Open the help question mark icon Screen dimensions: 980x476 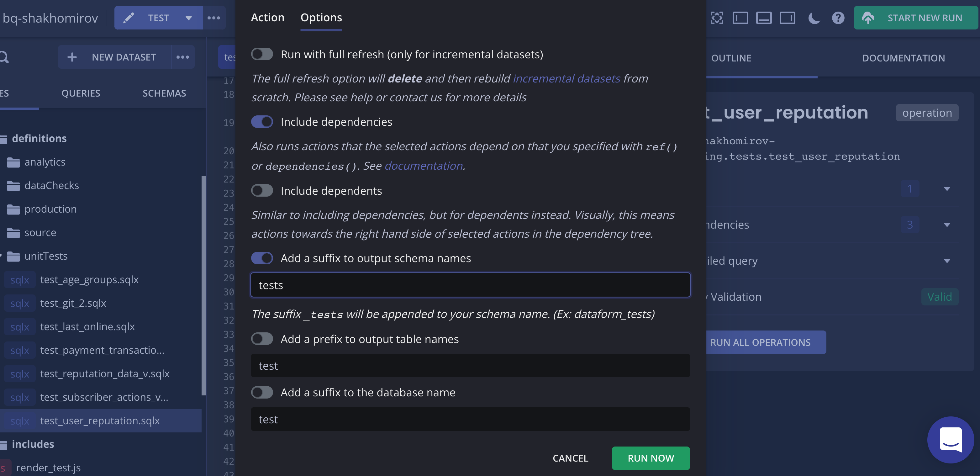pyautogui.click(x=838, y=18)
